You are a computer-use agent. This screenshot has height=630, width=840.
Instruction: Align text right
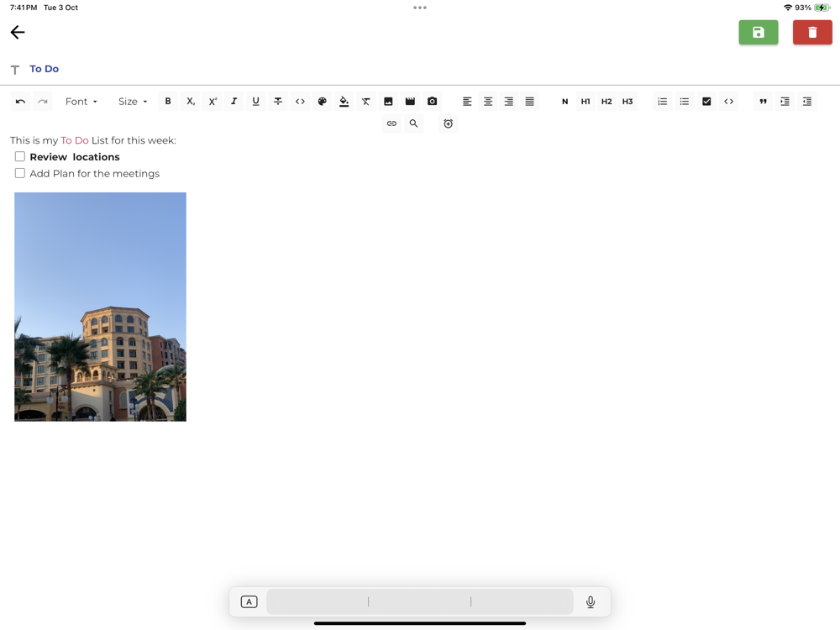(509, 102)
